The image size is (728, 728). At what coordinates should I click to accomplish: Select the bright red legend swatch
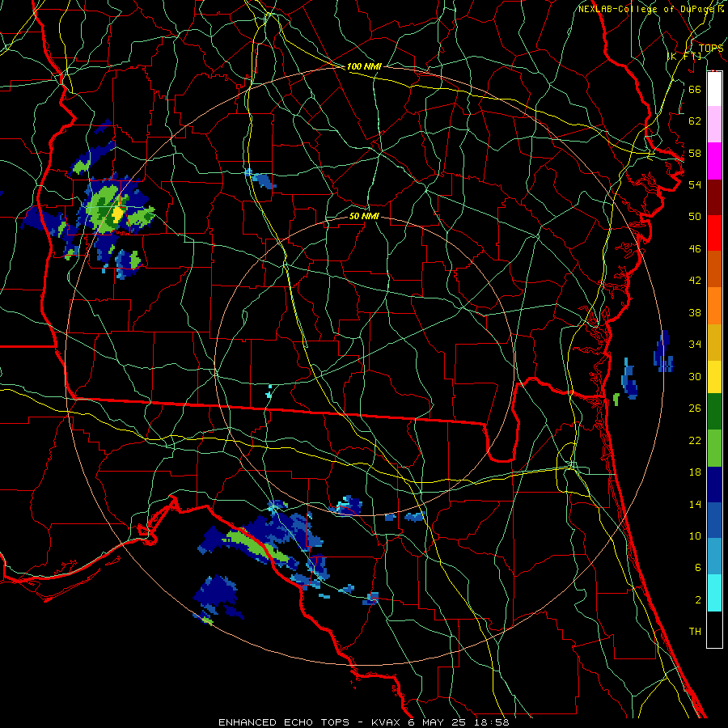point(714,233)
